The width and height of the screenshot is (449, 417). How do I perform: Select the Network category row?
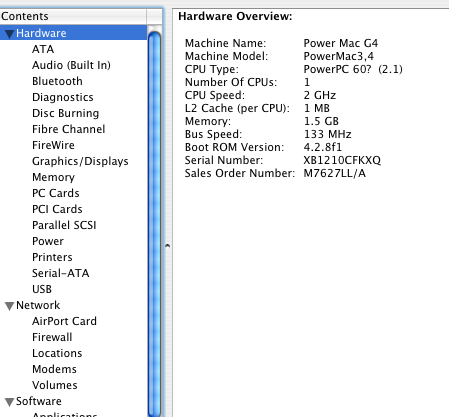73,305
